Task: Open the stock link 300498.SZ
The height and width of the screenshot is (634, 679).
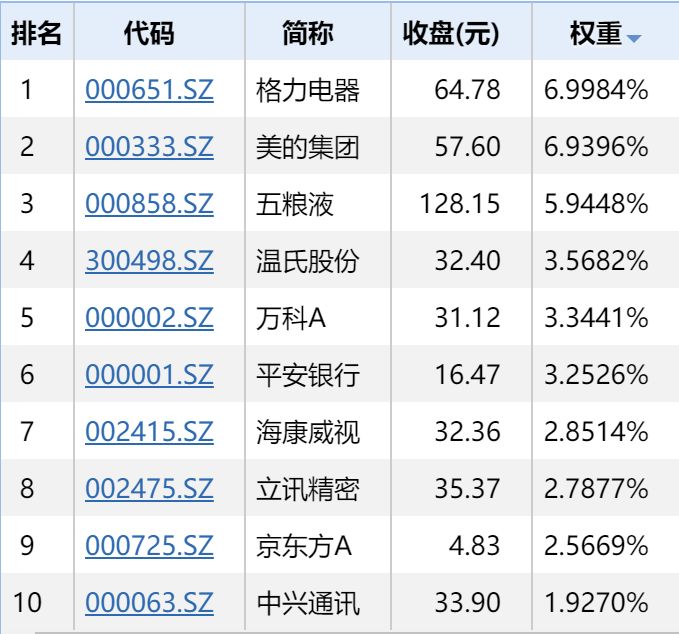Action: pyautogui.click(x=149, y=261)
